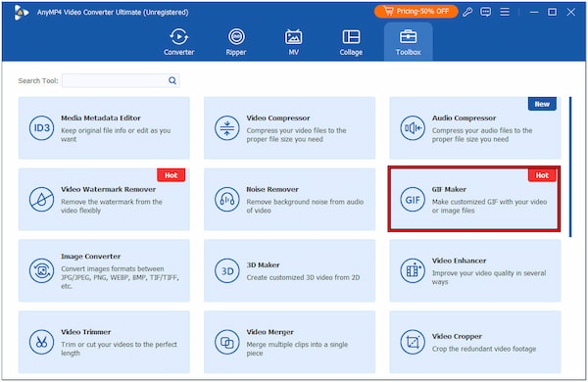Click the Noise Remover headphone icon
588x382 pixels.
(x=227, y=200)
